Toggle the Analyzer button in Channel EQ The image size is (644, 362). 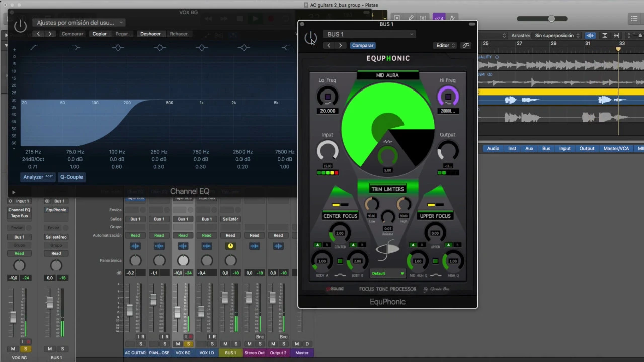tap(38, 177)
